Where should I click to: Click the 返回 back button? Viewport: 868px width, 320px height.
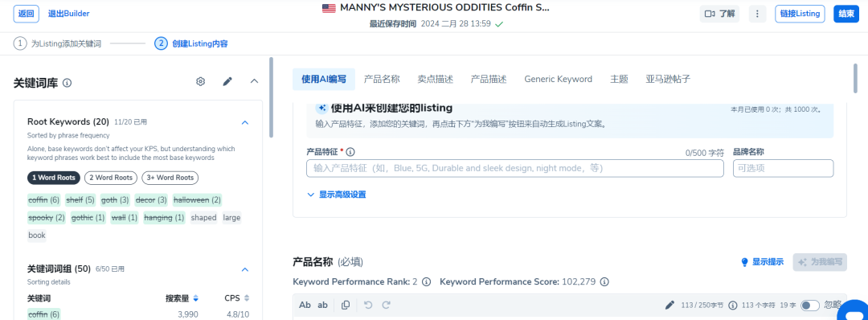click(x=26, y=14)
